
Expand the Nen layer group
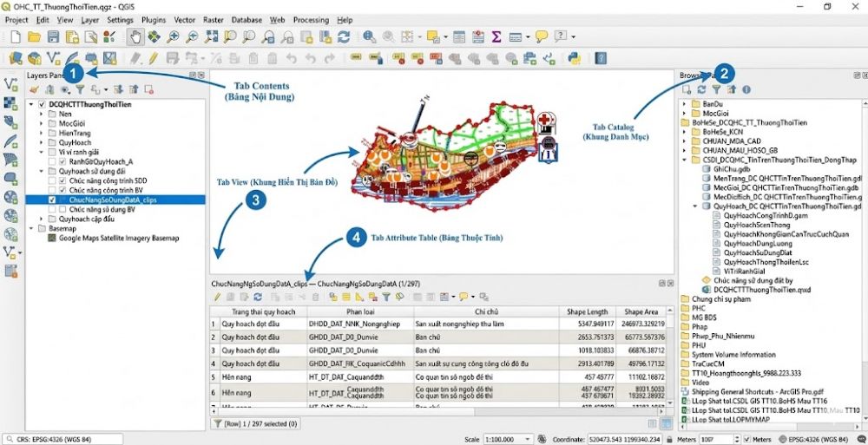pyautogui.click(x=42, y=114)
